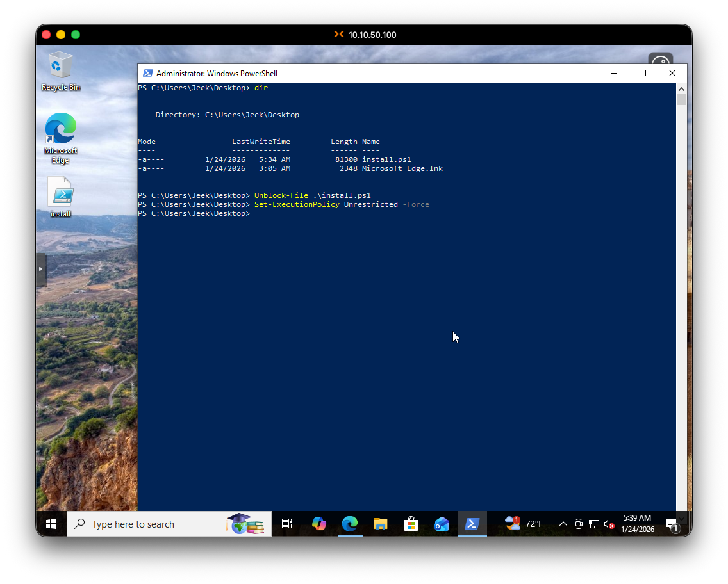This screenshot has width=728, height=584.
Task: Launch Copilot from the taskbar
Action: click(x=318, y=524)
